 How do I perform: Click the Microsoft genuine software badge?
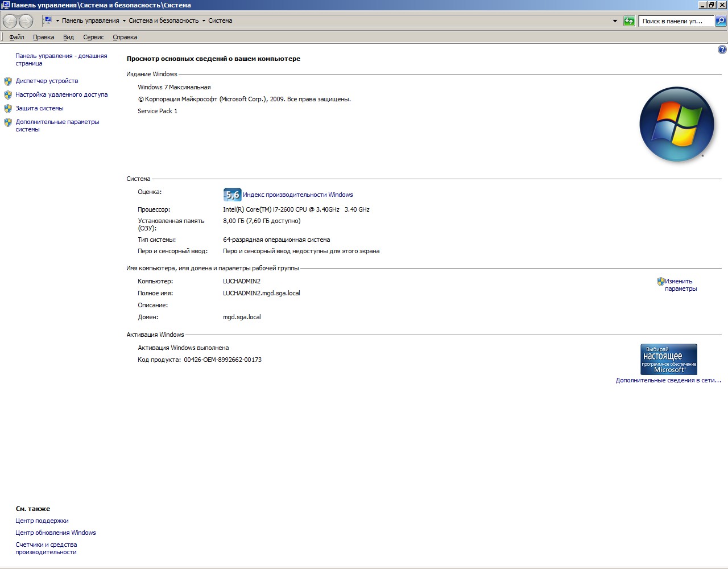[669, 359]
